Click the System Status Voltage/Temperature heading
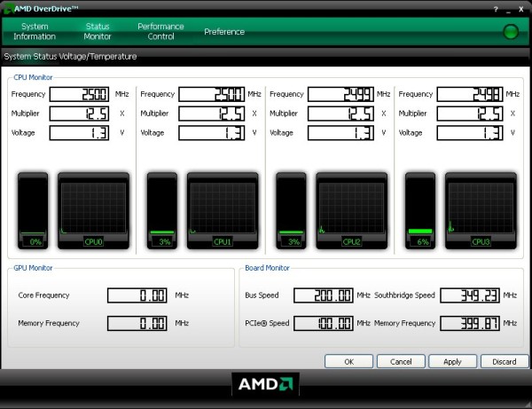532x409 pixels. point(70,57)
